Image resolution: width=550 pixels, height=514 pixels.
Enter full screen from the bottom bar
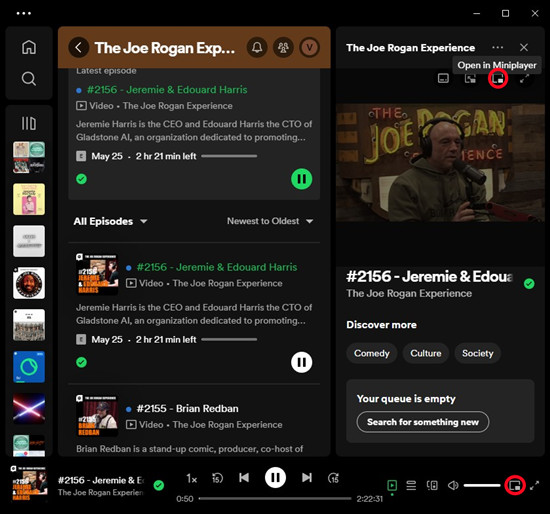click(x=534, y=486)
